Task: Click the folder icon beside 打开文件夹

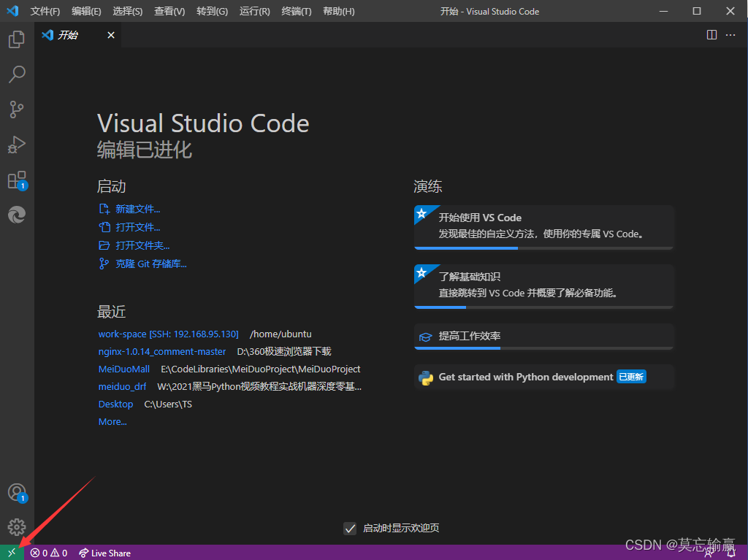Action: 104,245
